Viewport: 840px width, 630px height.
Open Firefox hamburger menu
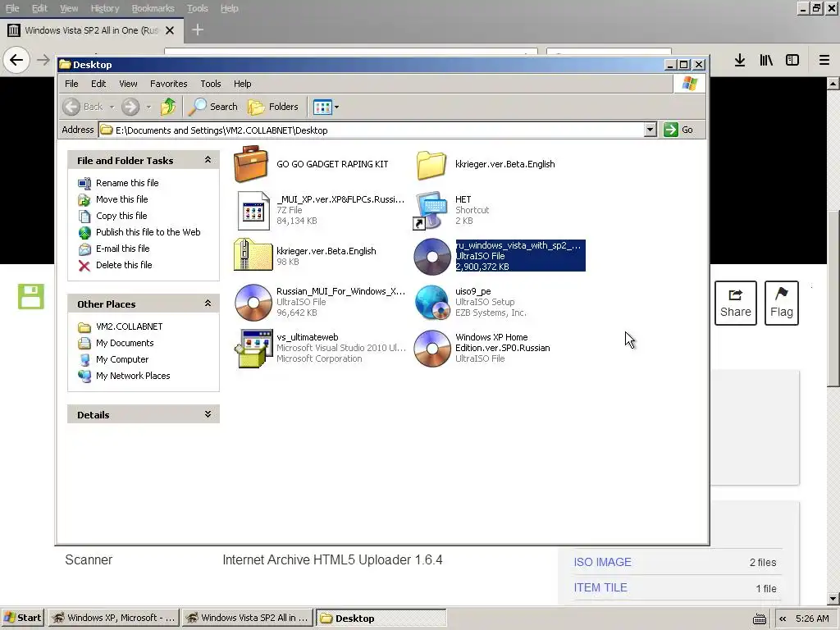tap(824, 60)
